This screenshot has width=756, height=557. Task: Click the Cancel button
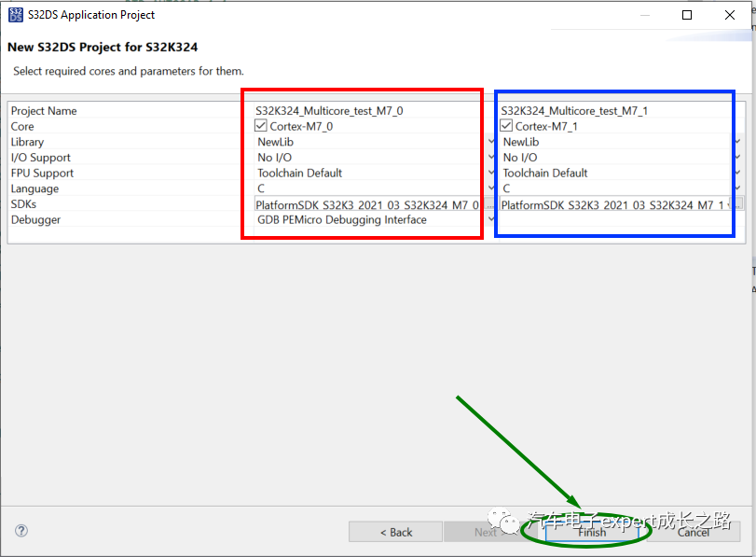tap(694, 532)
